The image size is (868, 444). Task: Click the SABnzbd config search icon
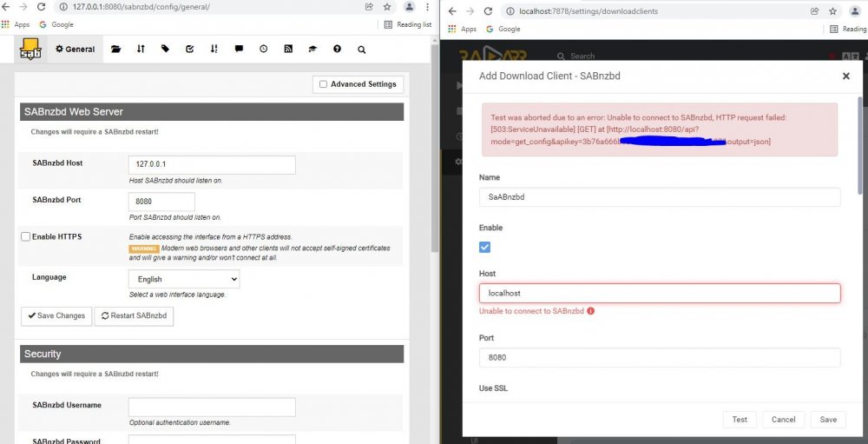click(x=361, y=50)
